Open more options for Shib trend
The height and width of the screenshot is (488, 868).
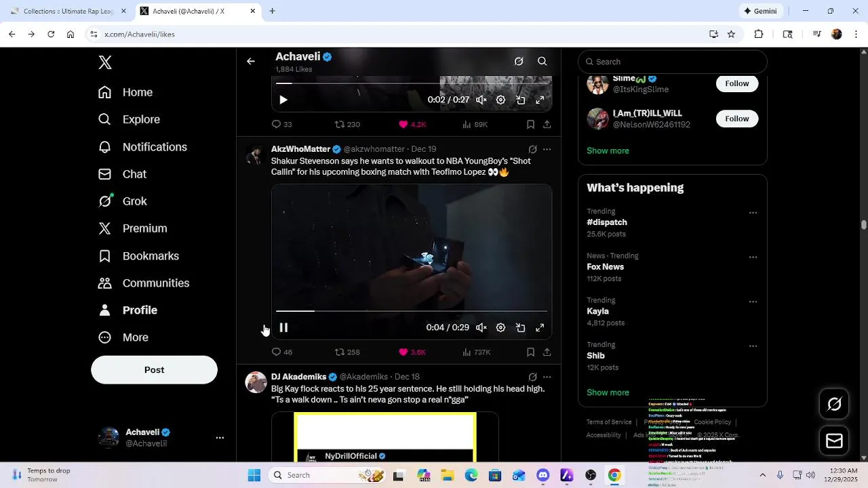pyautogui.click(x=753, y=346)
